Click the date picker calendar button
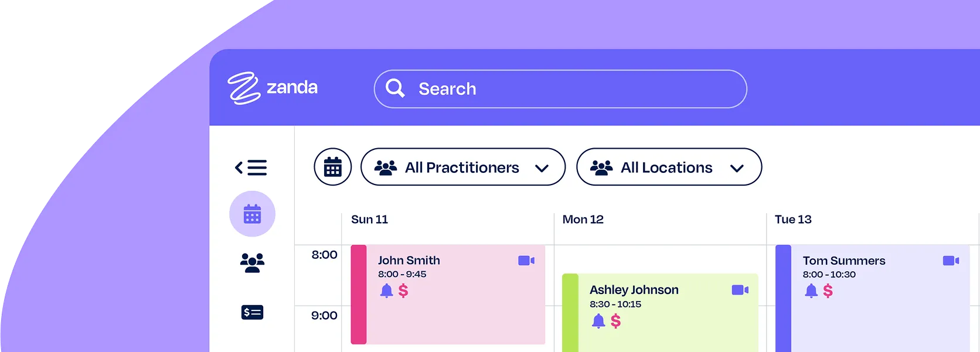This screenshot has width=980, height=352. [x=333, y=168]
